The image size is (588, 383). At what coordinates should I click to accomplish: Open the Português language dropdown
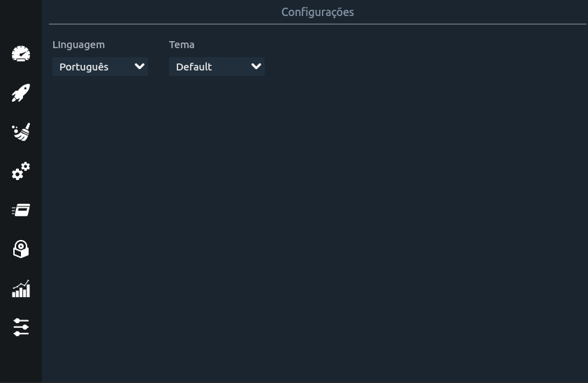coord(100,67)
